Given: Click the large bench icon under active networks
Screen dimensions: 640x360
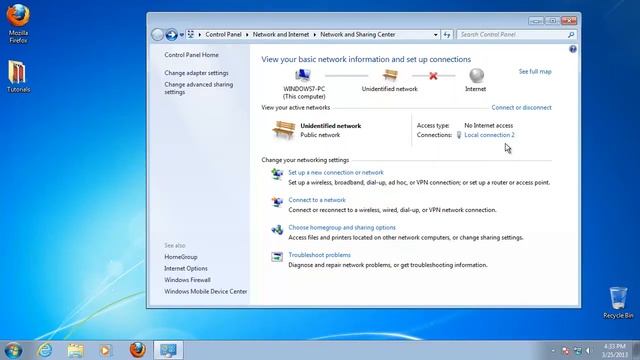Looking at the screenshot, I should point(283,130).
